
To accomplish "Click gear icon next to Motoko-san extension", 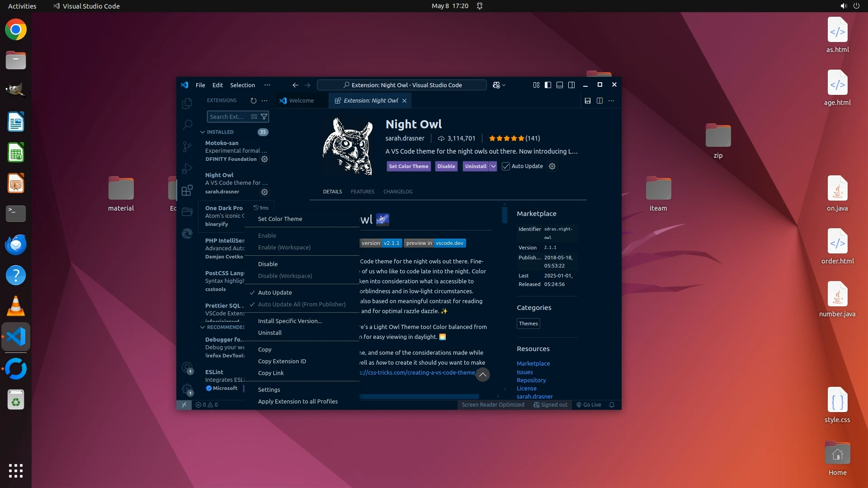I will tap(264, 159).
